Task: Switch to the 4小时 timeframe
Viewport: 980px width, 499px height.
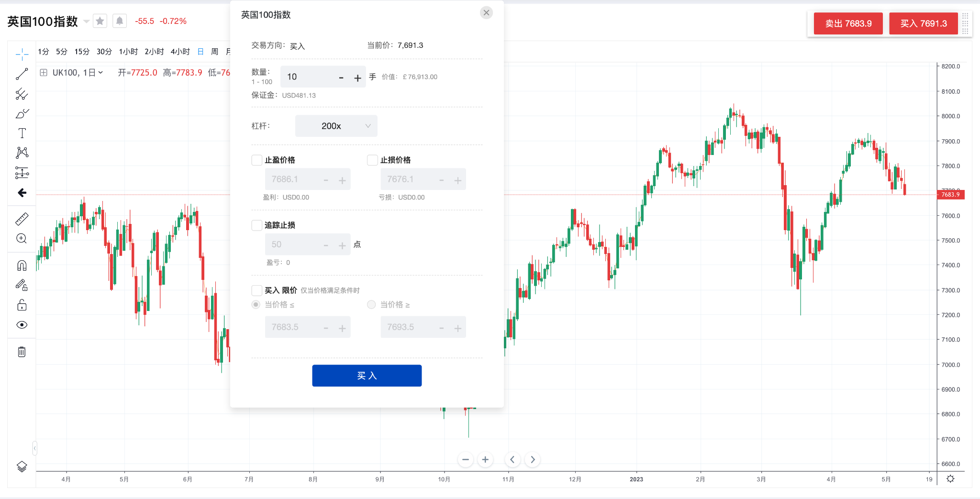Action: [x=180, y=52]
